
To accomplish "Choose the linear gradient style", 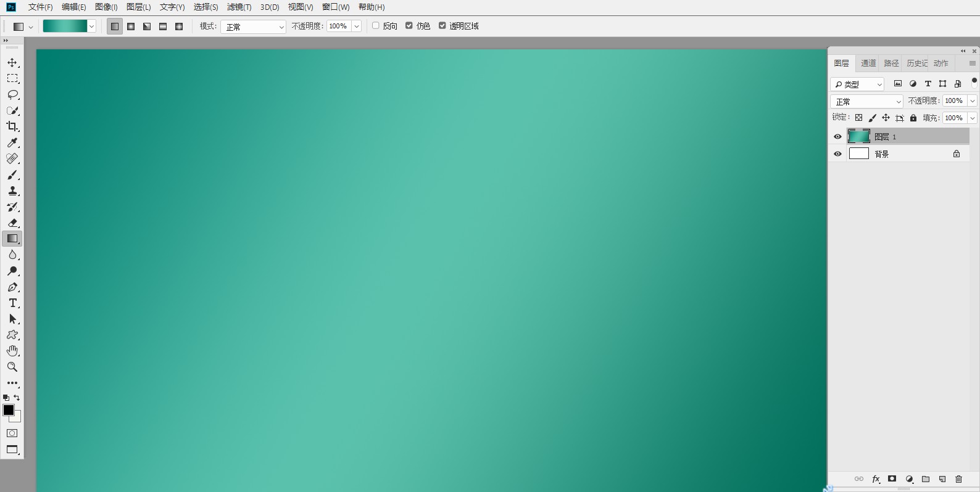I will point(115,27).
